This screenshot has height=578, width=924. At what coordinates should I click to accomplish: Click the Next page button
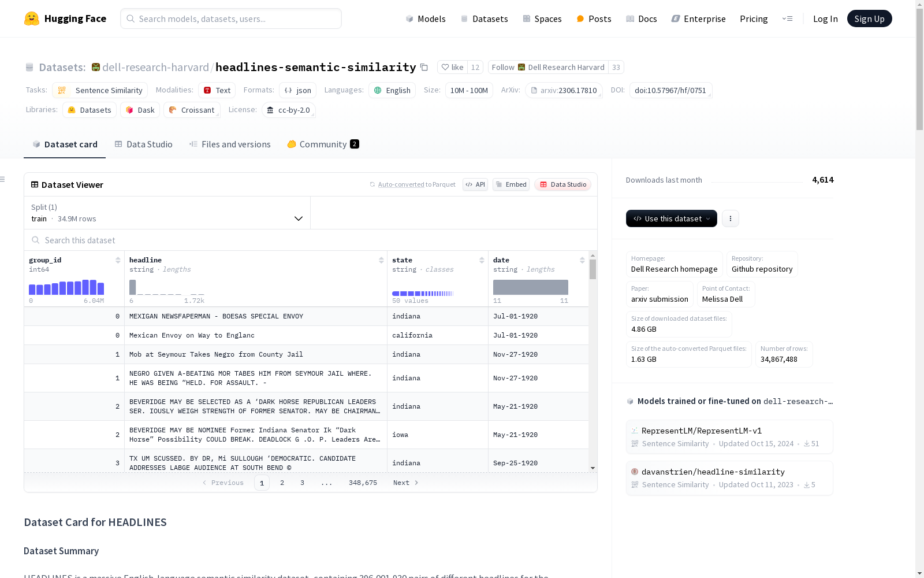tap(405, 483)
